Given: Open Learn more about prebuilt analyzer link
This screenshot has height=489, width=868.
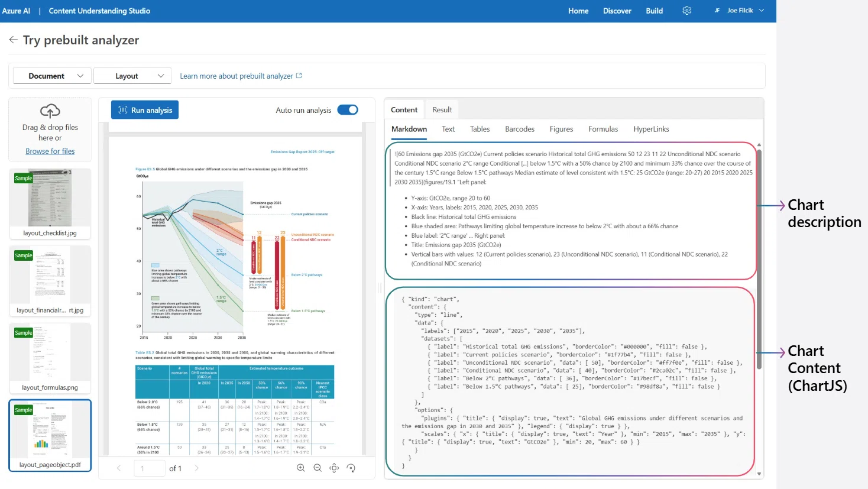Looking at the screenshot, I should click(x=237, y=76).
